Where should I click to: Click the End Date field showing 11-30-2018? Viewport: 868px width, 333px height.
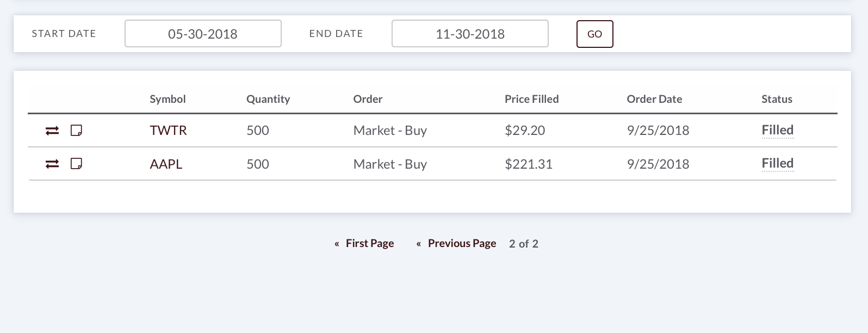[470, 34]
